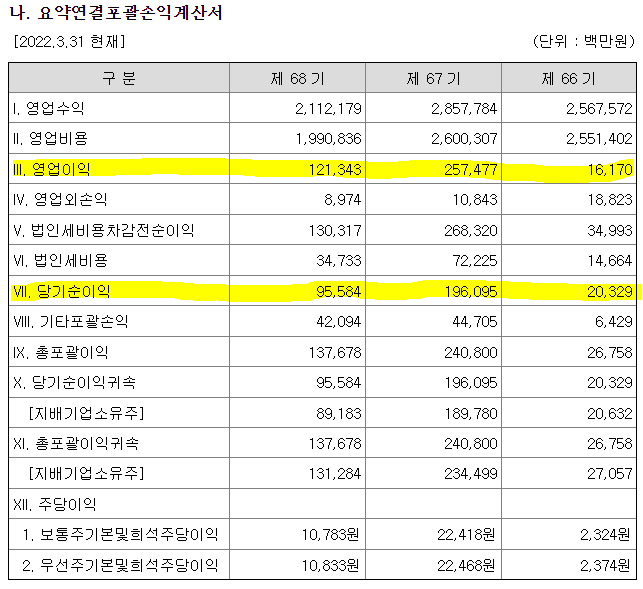The height and width of the screenshot is (589, 643).
Task: Click the value 34,733 in 법인세비용 row
Action: 339,261
